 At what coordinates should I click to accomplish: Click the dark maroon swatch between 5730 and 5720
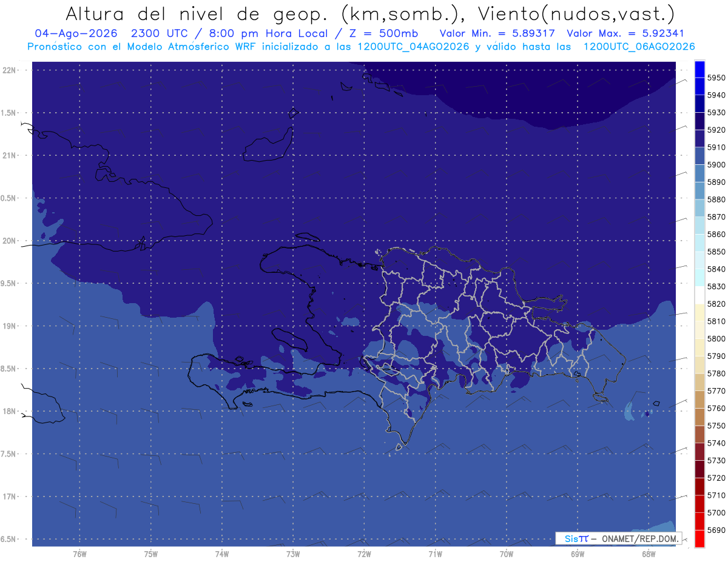tap(699, 469)
